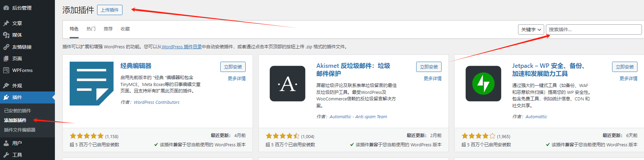644x160 pixels.
Task: Switch to the 特色 tab
Action: pos(74,29)
